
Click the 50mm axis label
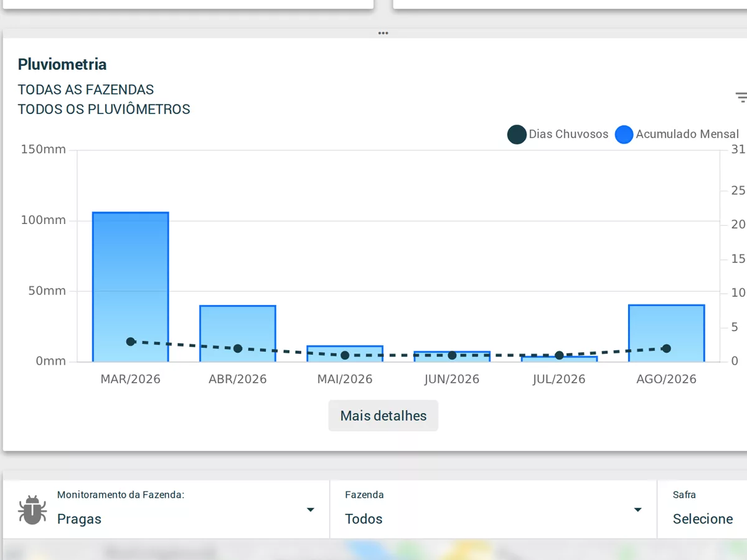pos(47,291)
